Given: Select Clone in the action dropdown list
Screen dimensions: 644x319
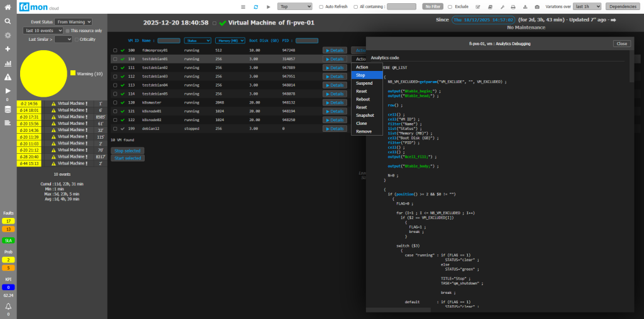Looking at the screenshot, I should [362, 124].
